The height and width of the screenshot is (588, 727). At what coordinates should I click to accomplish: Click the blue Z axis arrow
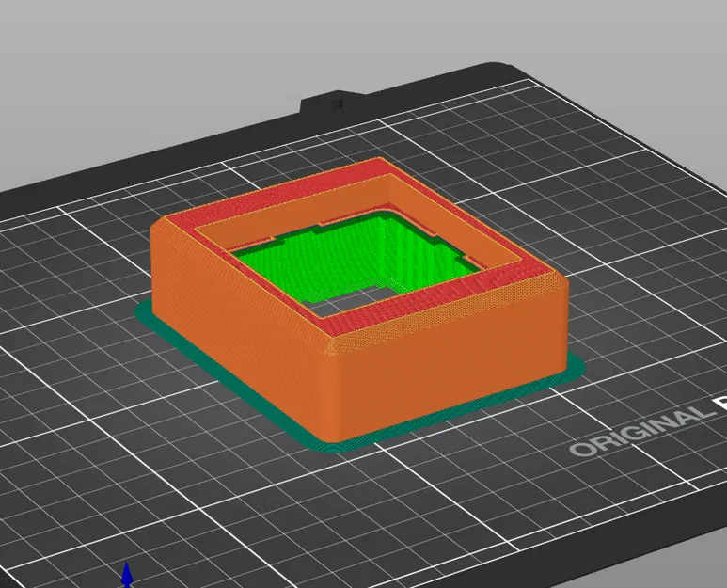click(127, 575)
